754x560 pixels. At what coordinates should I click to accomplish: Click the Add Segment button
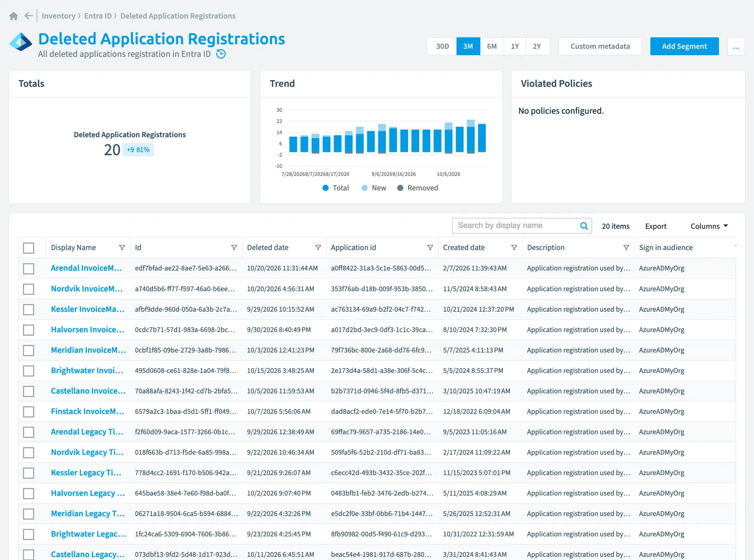click(x=684, y=46)
